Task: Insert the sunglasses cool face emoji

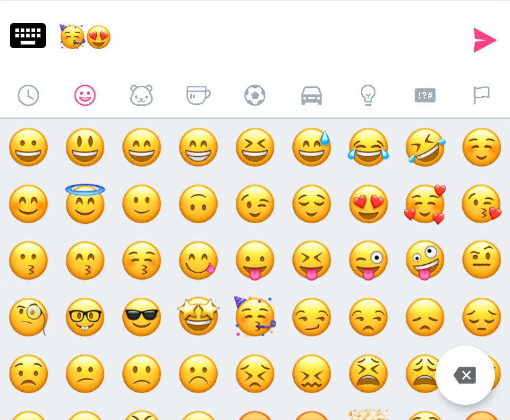Action: [x=142, y=317]
